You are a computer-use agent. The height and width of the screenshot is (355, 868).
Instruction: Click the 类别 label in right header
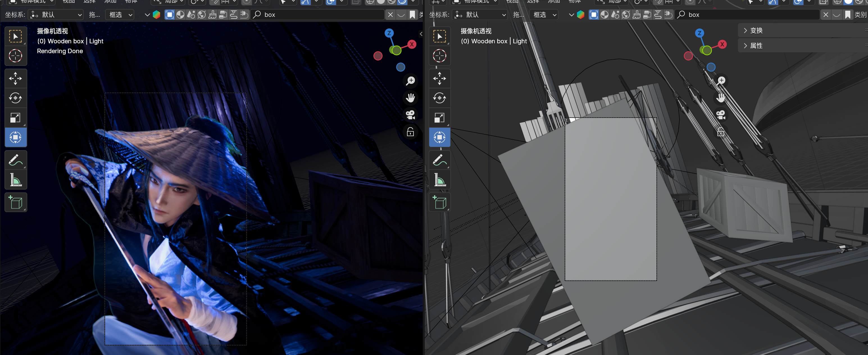[x=860, y=15]
